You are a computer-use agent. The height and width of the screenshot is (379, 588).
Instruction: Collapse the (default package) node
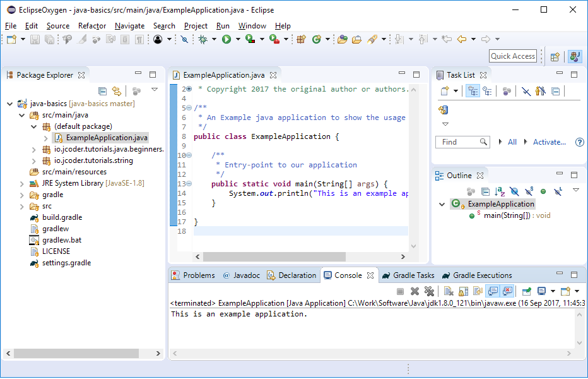point(33,126)
